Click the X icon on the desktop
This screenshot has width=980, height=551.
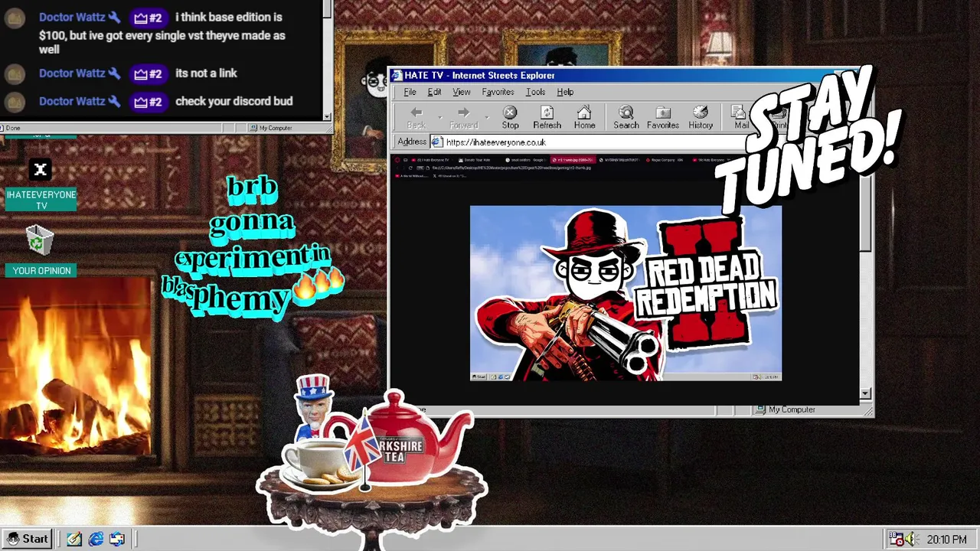coord(41,170)
